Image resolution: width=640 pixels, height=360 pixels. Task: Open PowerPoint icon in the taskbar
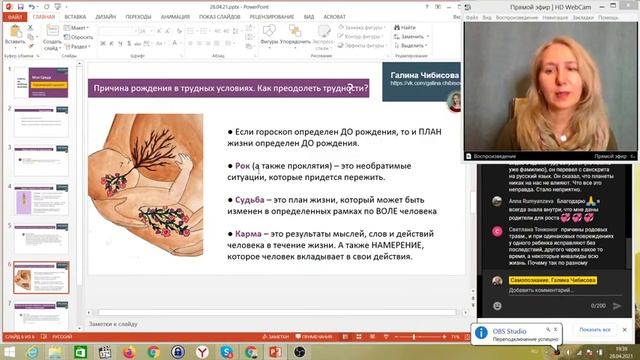coord(275,352)
